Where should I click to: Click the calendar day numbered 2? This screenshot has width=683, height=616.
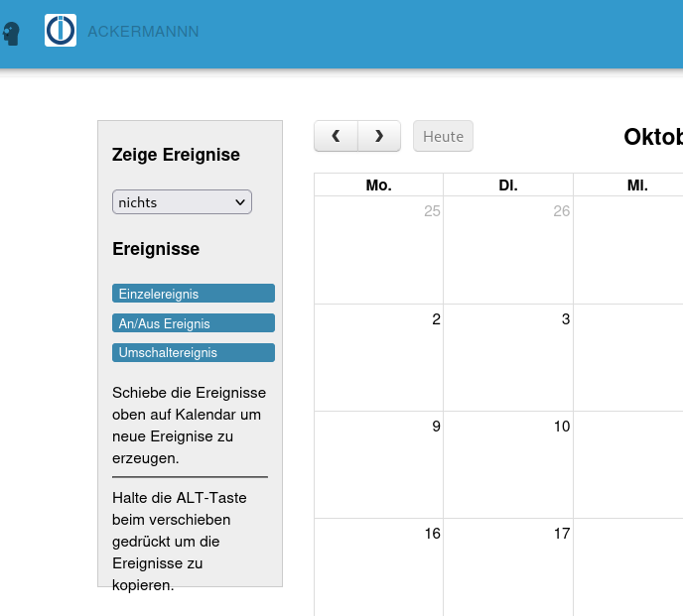(x=378, y=357)
